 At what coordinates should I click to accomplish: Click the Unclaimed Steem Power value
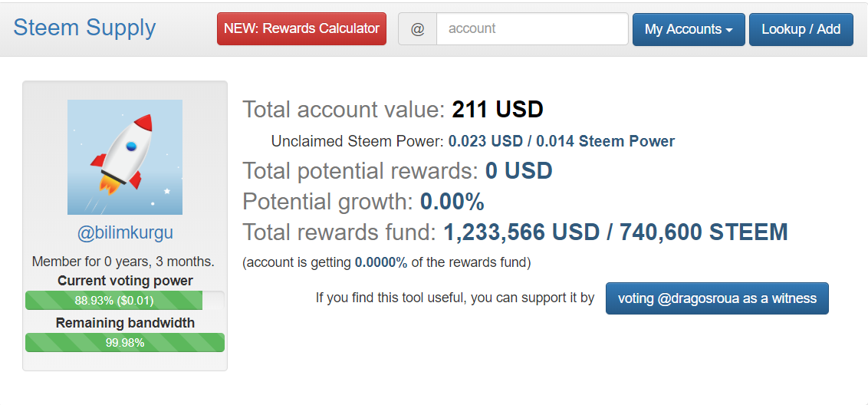coord(561,142)
